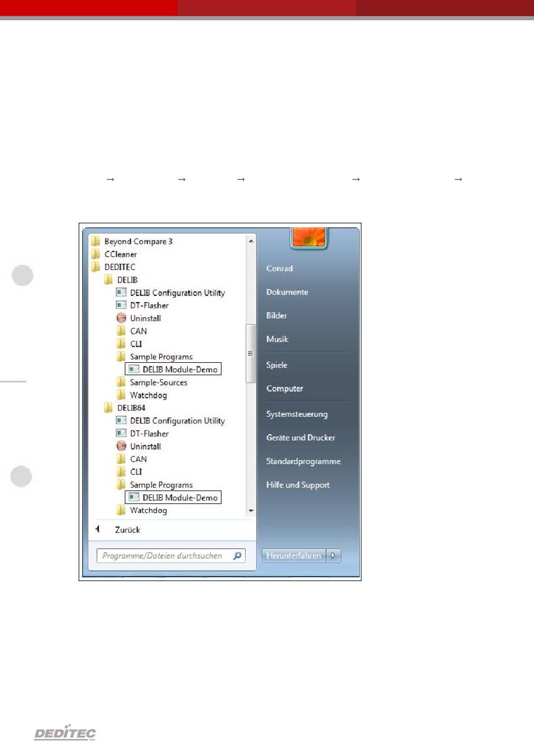Launch DELIB Module-Demo under DELIB
This screenshot has height=756, width=534.
pos(173,370)
